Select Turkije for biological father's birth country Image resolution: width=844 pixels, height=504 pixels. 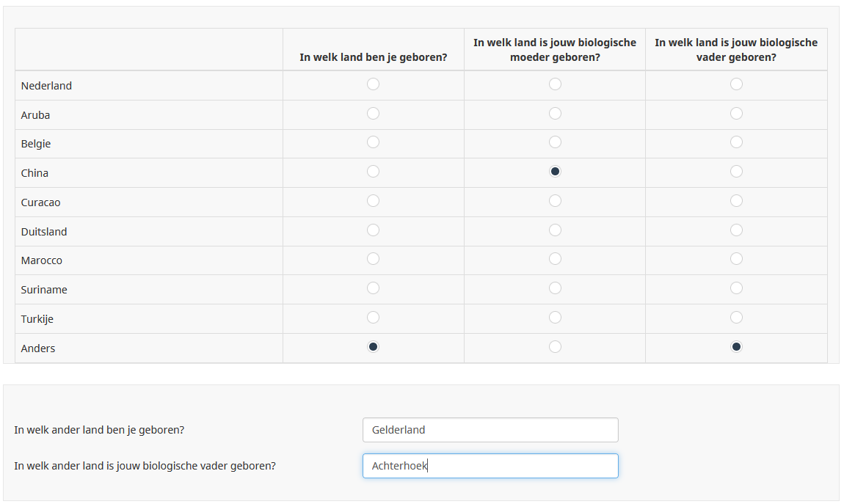coord(736,318)
